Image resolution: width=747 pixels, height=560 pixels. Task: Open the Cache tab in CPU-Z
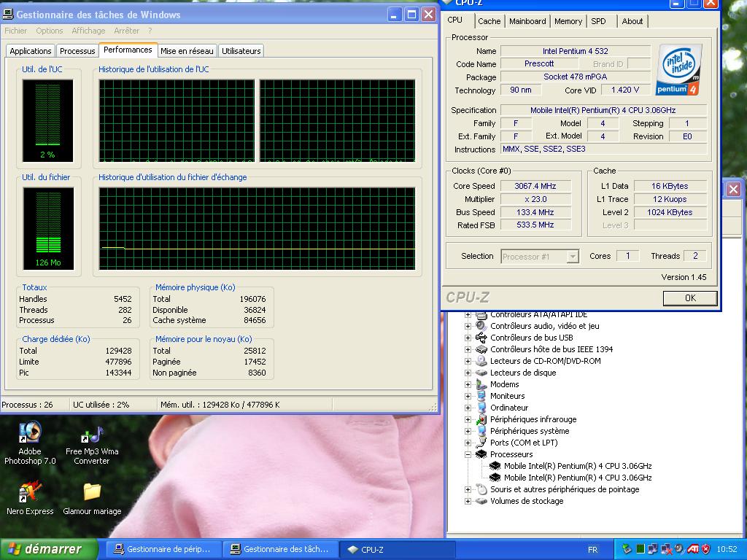click(489, 21)
